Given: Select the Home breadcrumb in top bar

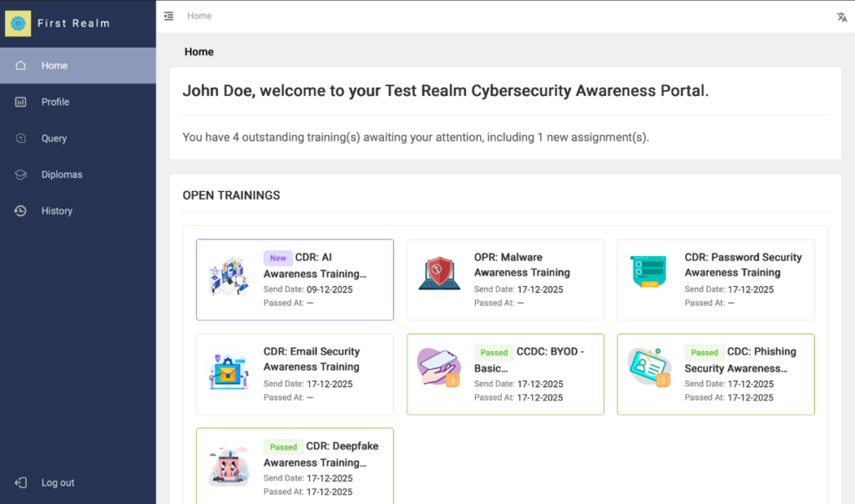Looking at the screenshot, I should coord(199,16).
